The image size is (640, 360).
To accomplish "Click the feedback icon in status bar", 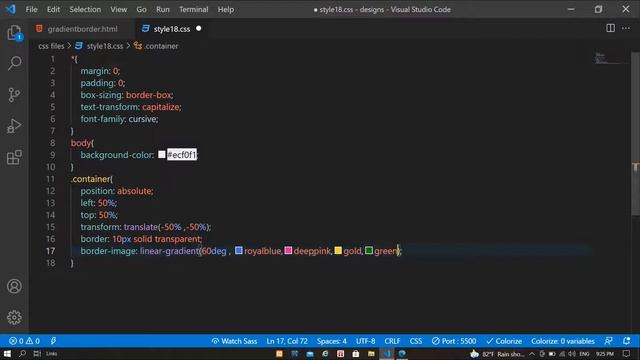I will (609, 341).
